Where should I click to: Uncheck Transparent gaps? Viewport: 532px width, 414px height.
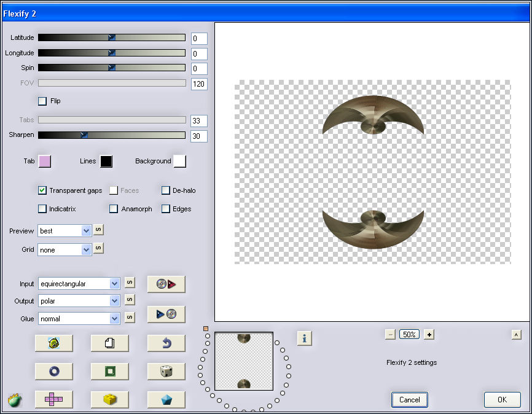(x=42, y=190)
